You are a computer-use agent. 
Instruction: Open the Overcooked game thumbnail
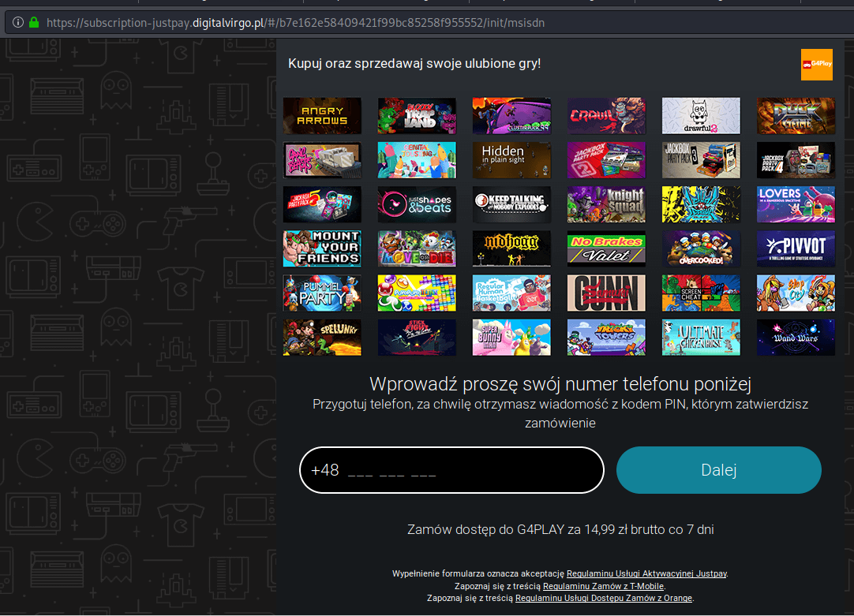[x=701, y=248]
